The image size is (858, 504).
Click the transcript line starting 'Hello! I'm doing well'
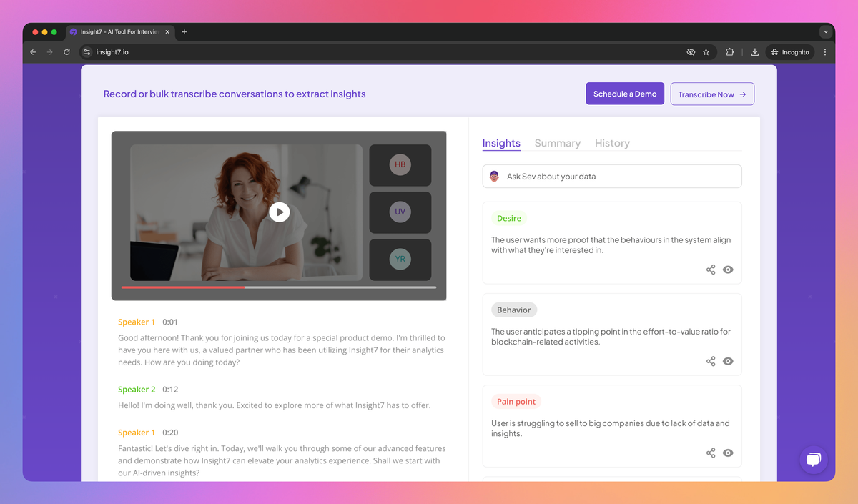coord(275,405)
